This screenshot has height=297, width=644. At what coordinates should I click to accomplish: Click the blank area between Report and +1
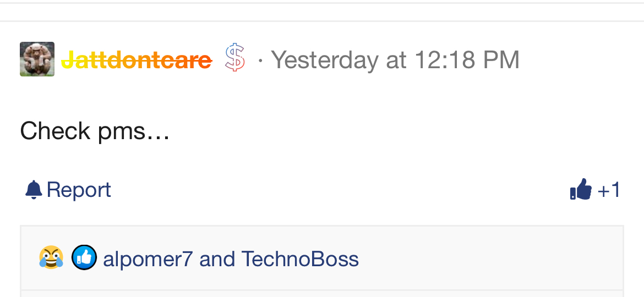click(330, 190)
